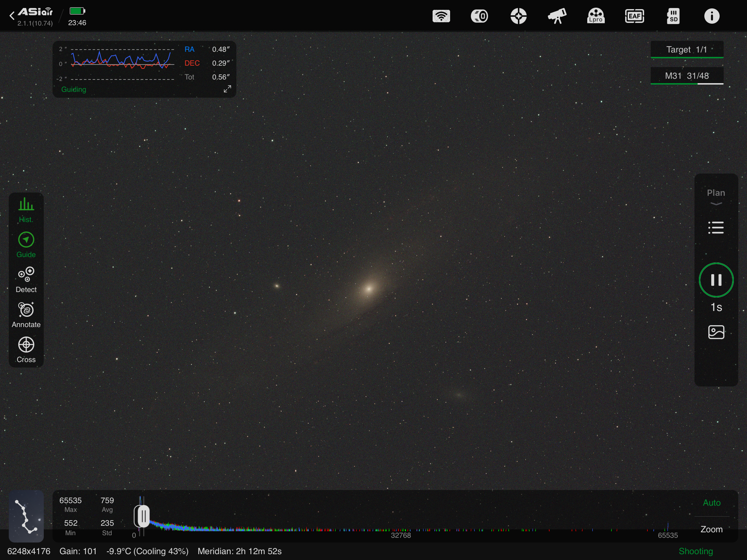Viewport: 747px width, 560px height.
Task: Open the info panel icon
Action: click(x=712, y=16)
